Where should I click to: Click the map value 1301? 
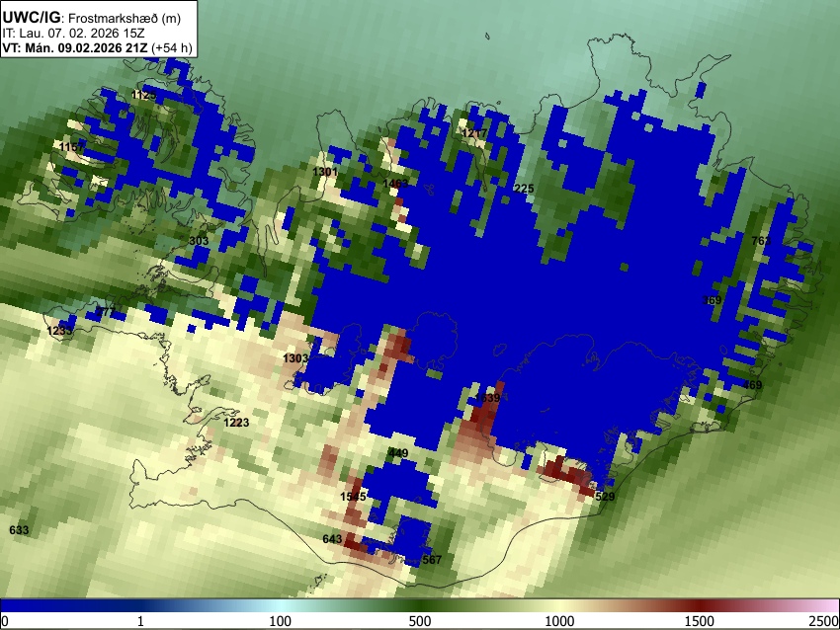coord(325,172)
